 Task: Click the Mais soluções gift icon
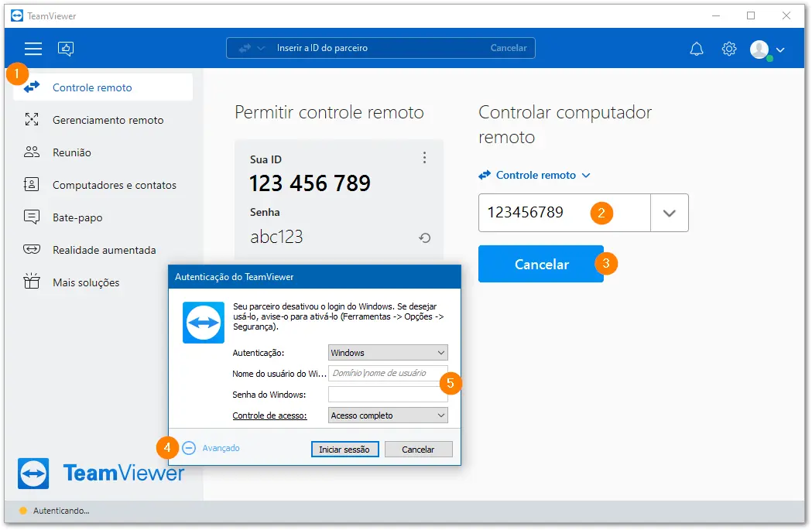[32, 281]
